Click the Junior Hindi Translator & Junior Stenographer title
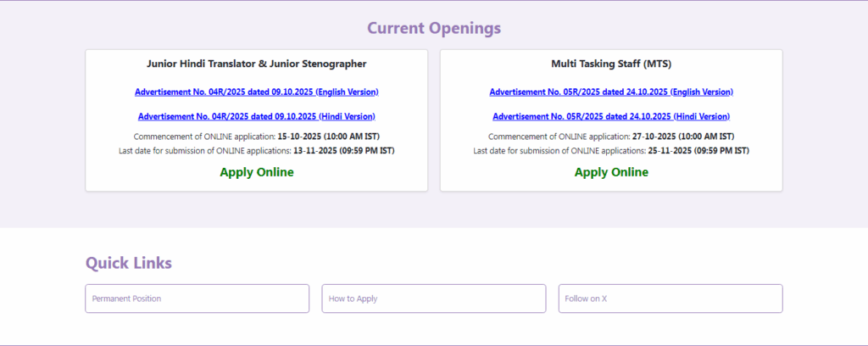This screenshot has width=868, height=346. (x=257, y=64)
